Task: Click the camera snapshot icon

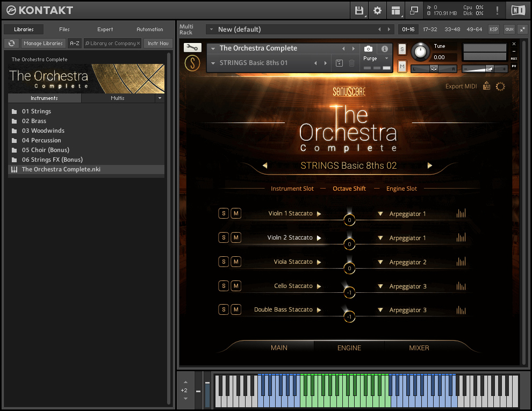Action: point(368,49)
